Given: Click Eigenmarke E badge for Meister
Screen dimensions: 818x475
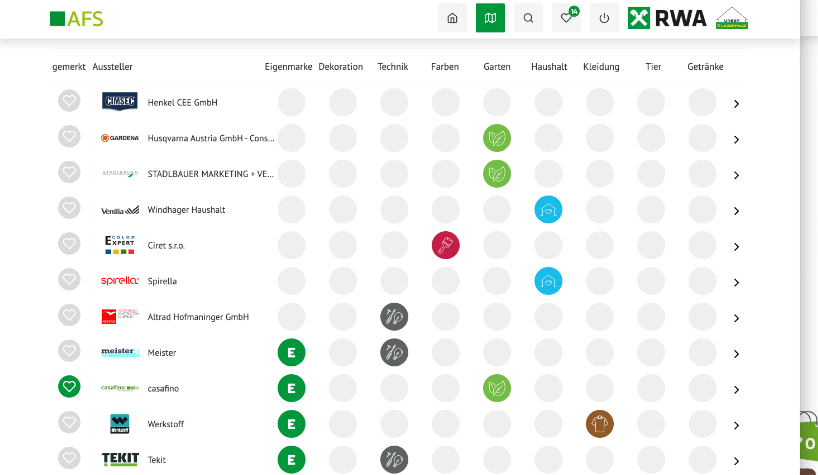Looking at the screenshot, I should [291, 352].
